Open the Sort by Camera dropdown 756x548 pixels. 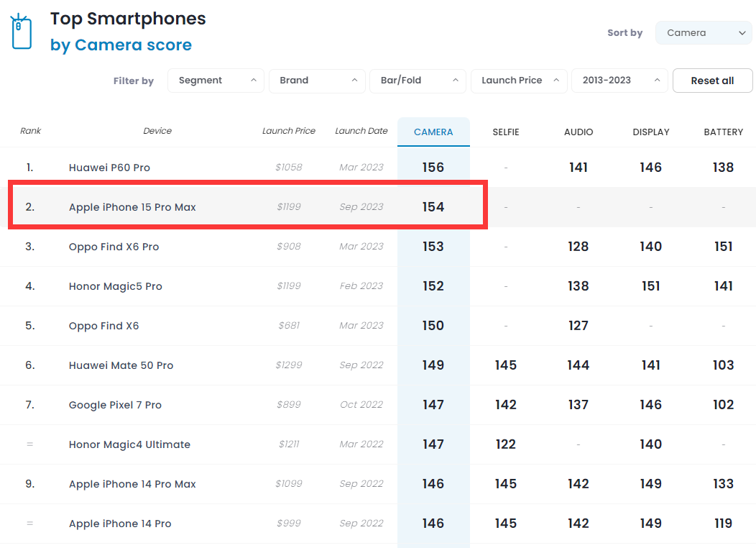(x=703, y=33)
